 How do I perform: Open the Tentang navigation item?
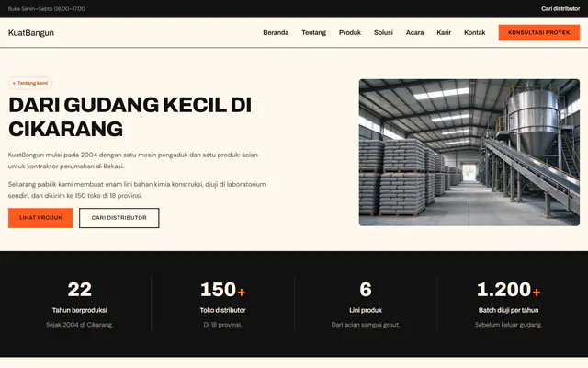point(313,33)
